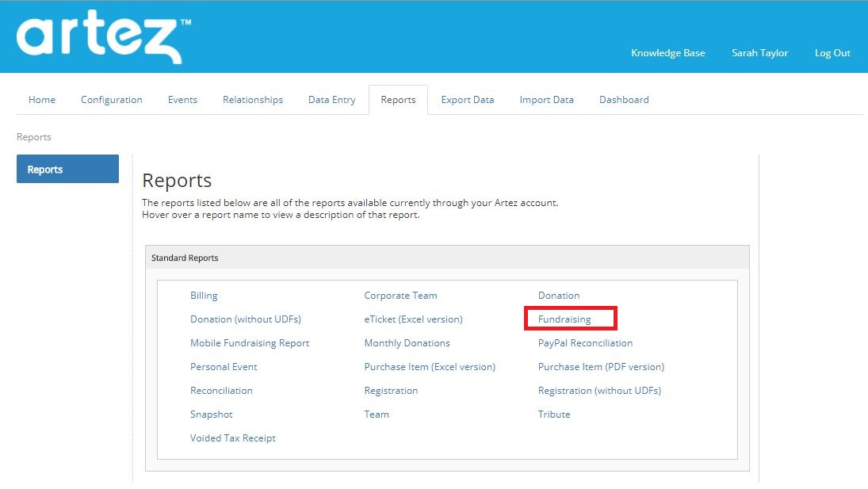Select the blue Reports sidebar button
The width and height of the screenshot is (868, 489).
coord(67,169)
